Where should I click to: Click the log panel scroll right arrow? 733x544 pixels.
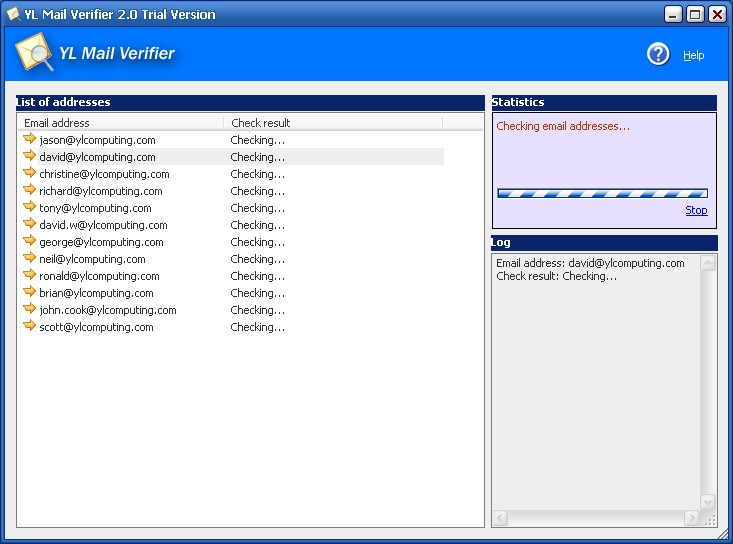(x=692, y=518)
